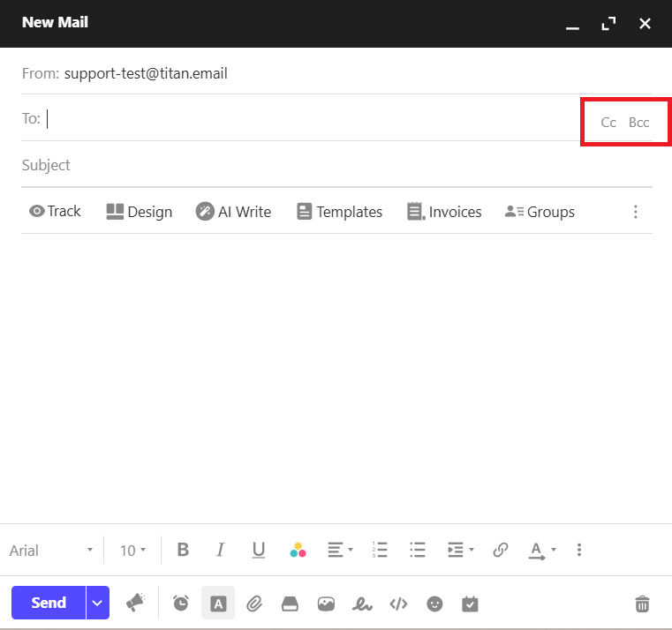The width and height of the screenshot is (672, 630).
Task: Add Cc recipients
Action: pyautogui.click(x=608, y=123)
